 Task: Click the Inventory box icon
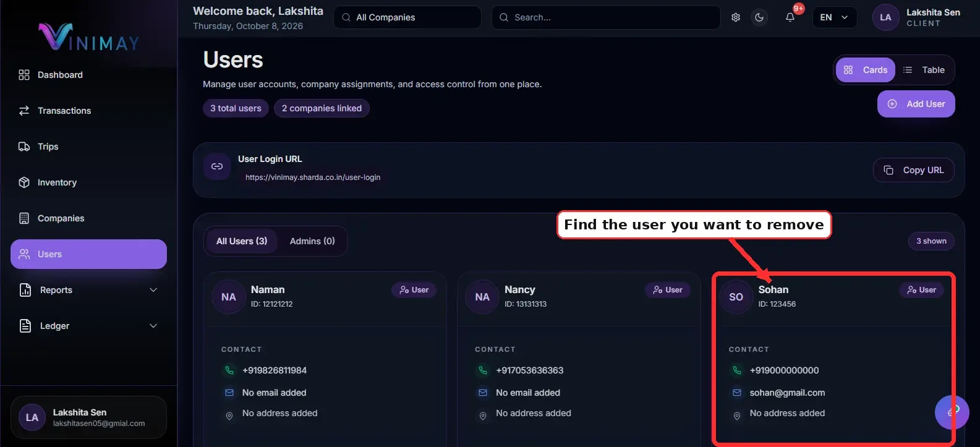[24, 182]
